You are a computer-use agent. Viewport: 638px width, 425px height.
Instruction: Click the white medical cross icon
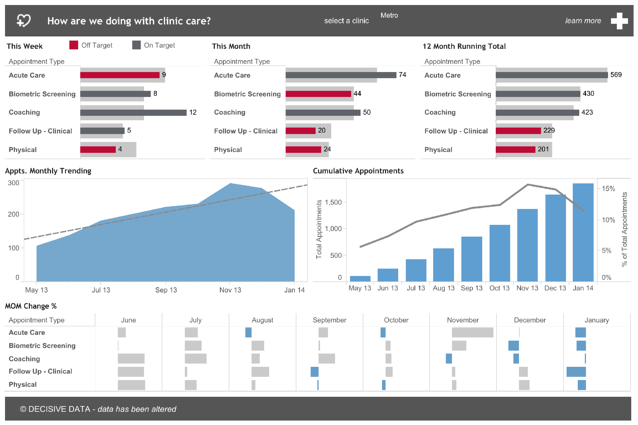coord(619,21)
